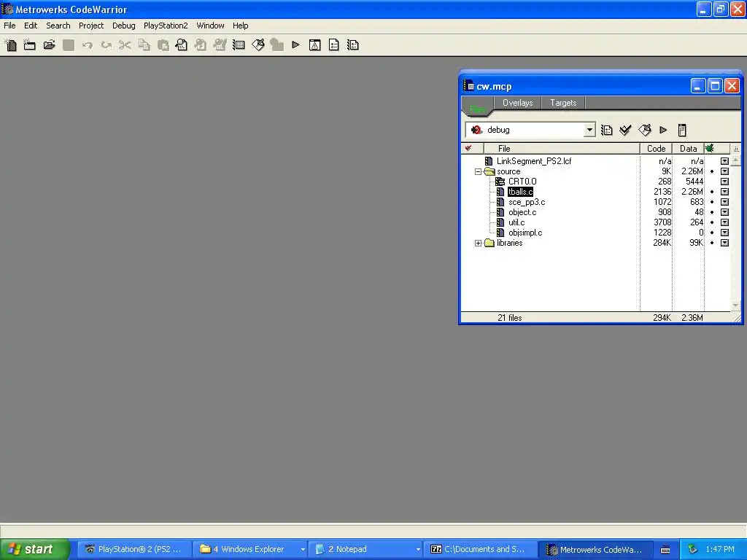Click the keyboard icon in system tray
The image size is (747, 560).
665,550
